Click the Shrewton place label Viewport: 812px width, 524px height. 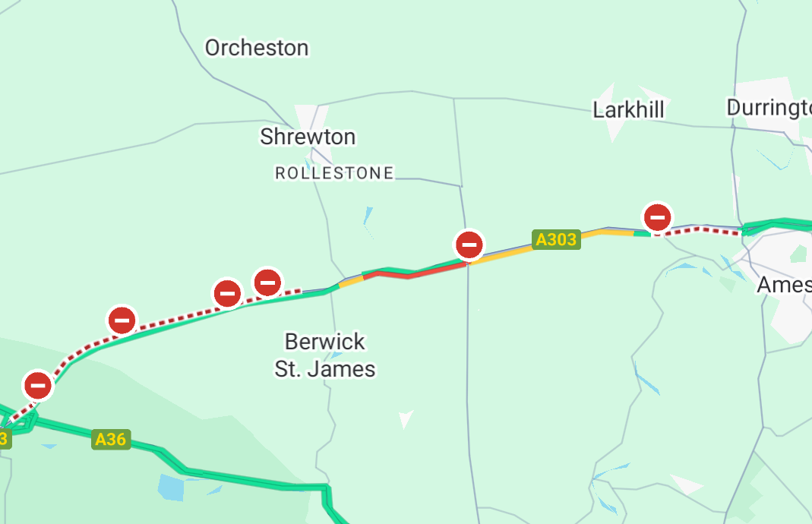[x=308, y=137]
